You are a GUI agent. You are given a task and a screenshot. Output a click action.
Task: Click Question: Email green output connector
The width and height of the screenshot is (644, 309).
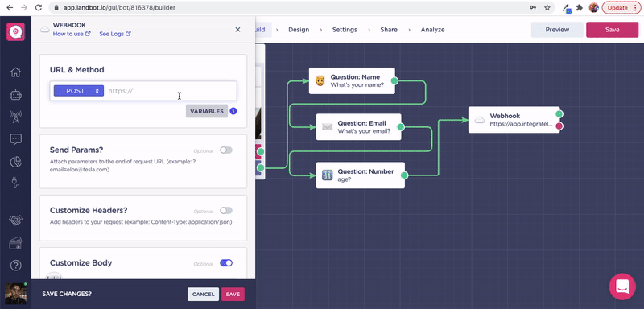[401, 127]
